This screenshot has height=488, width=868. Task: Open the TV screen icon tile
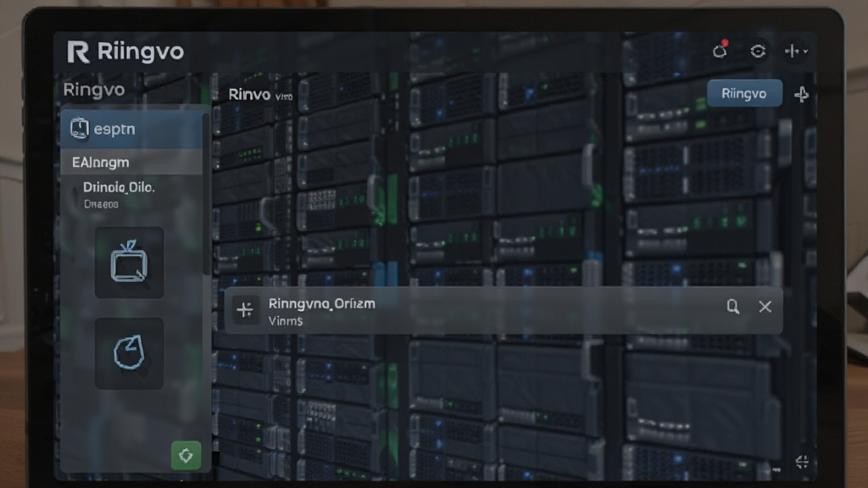(129, 263)
